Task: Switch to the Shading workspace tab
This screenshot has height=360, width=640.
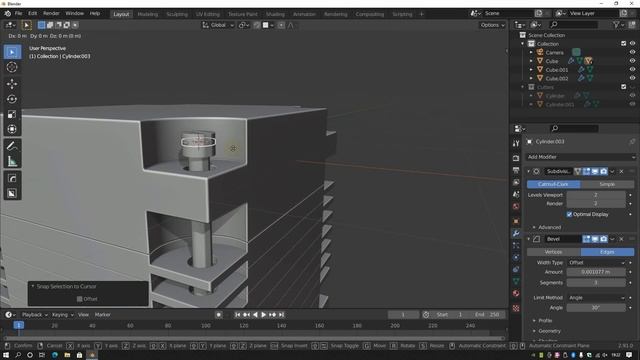Action: (x=275, y=14)
